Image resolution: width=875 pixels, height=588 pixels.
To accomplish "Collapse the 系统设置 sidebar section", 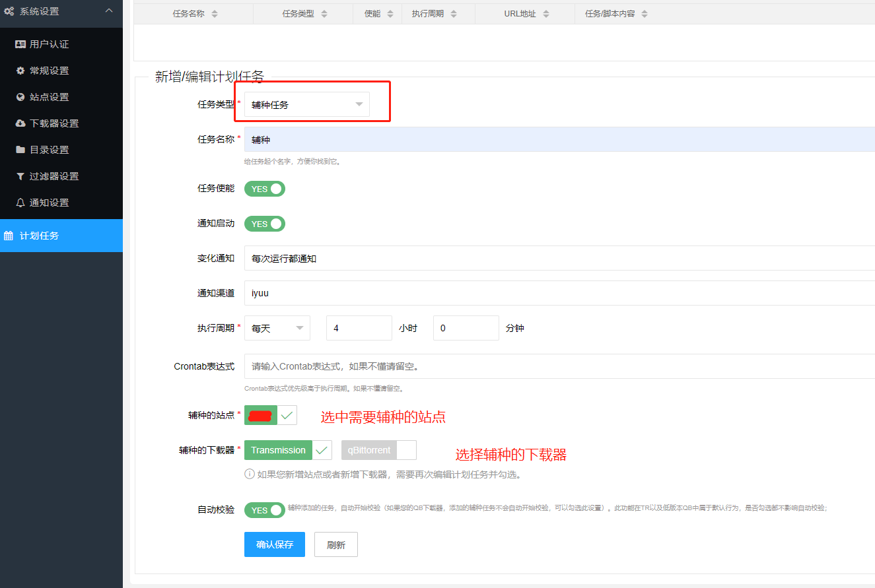I will click(x=109, y=11).
